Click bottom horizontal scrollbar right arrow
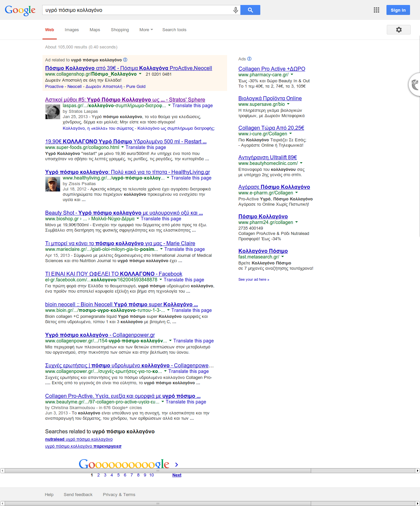The width and height of the screenshot is (420, 506). tap(418, 503)
